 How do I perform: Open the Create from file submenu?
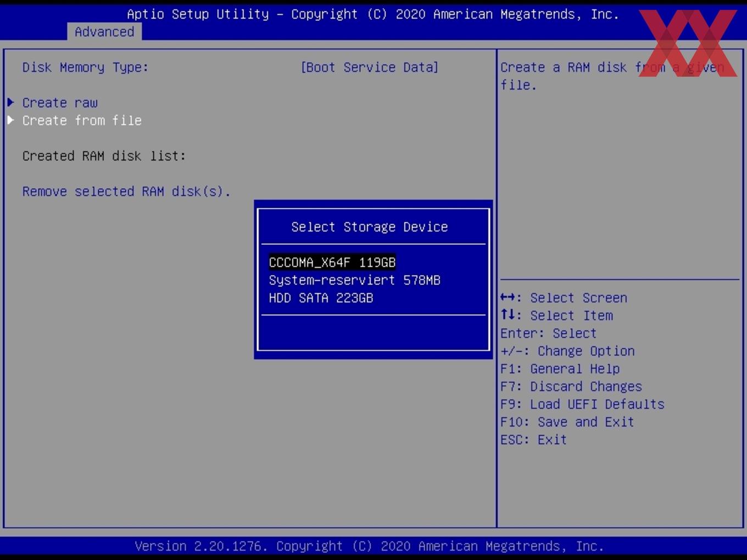tap(82, 120)
